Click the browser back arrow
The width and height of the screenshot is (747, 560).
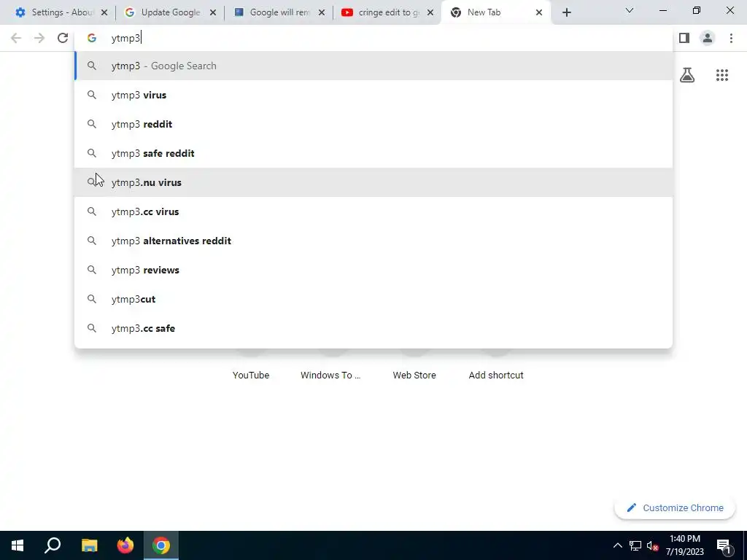point(16,38)
